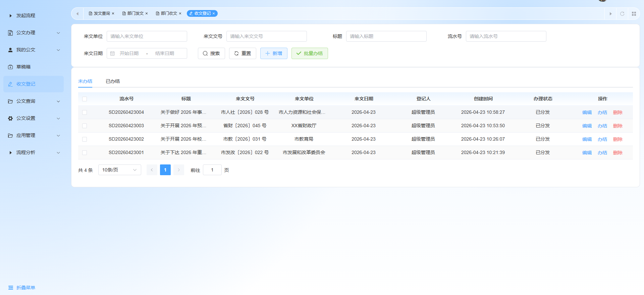The image size is (644, 295).
Task: Go to next page arrow
Action: click(x=179, y=170)
